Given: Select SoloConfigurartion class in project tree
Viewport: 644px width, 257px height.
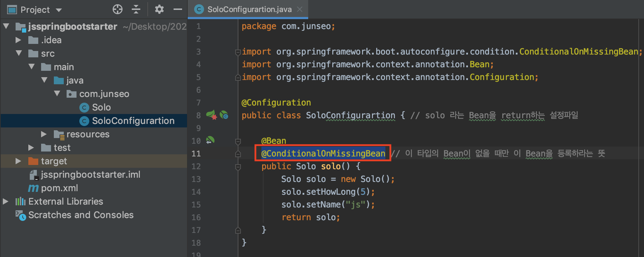Looking at the screenshot, I should tap(133, 121).
